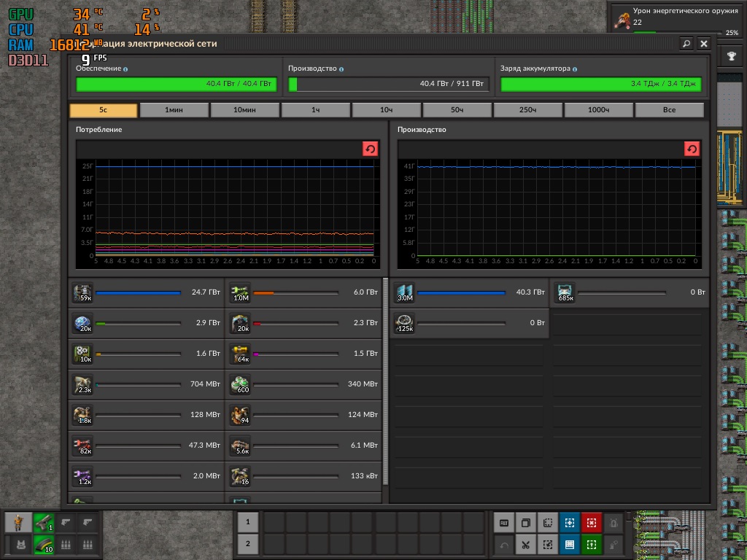
Task: Reset the Потребление graph with red button
Action: (x=370, y=149)
